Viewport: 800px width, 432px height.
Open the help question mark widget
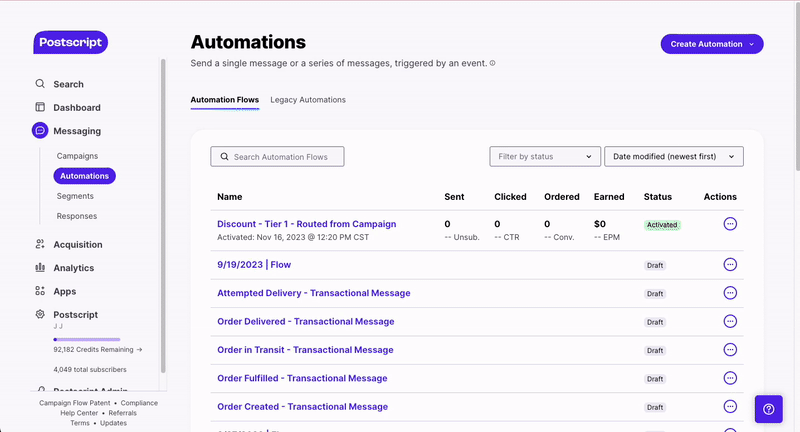pyautogui.click(x=769, y=409)
